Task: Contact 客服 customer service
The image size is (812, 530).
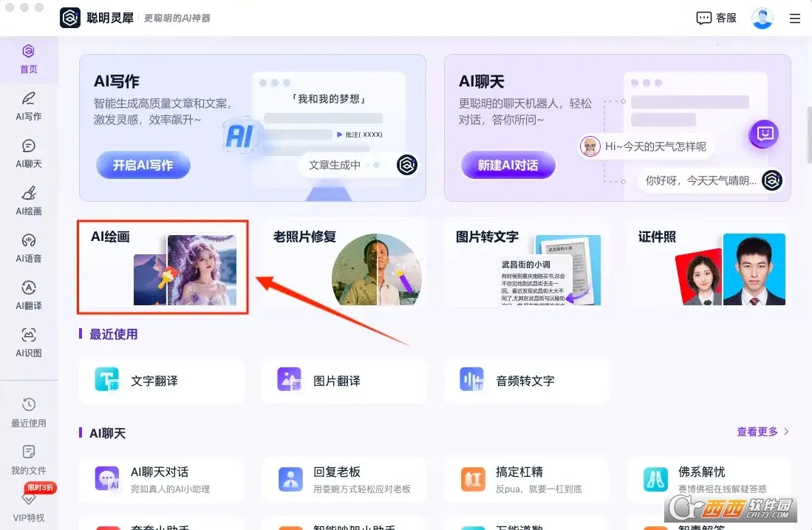Action: (715, 18)
